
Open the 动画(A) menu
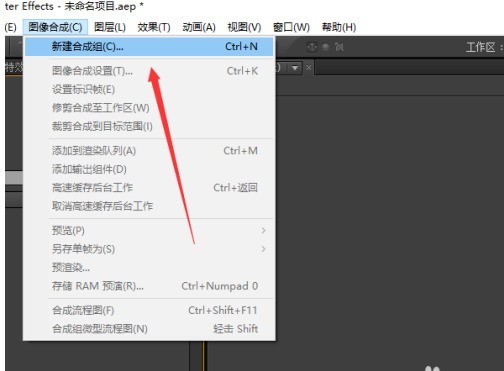pos(199,27)
